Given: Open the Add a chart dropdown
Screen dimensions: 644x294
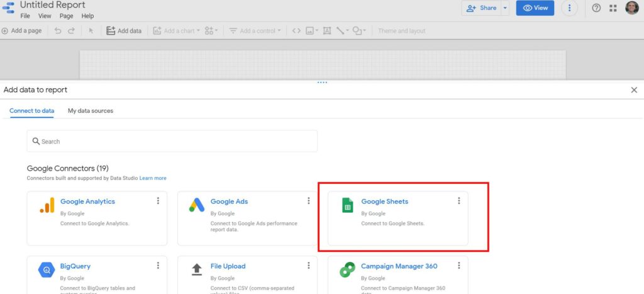Looking at the screenshot, I should click(176, 31).
